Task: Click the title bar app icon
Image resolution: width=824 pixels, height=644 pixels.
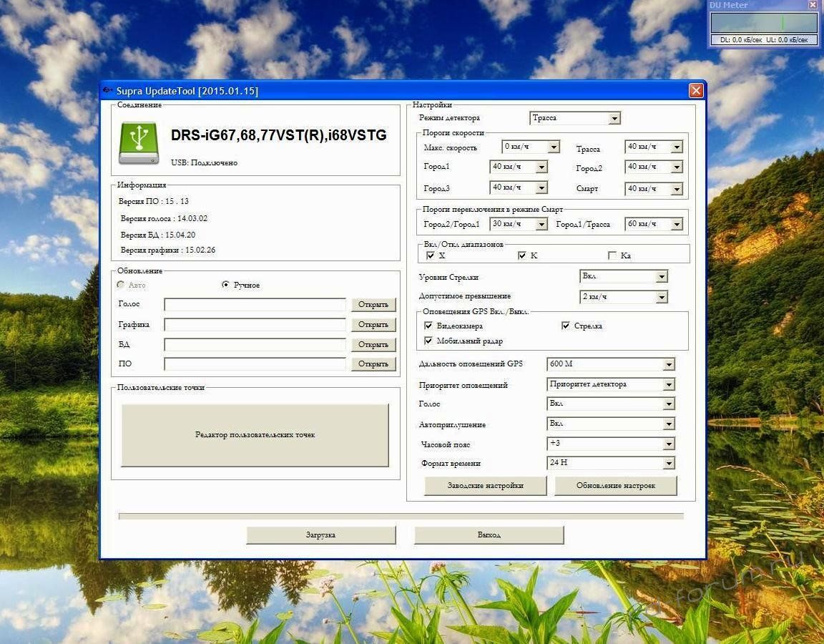Action: (108, 90)
